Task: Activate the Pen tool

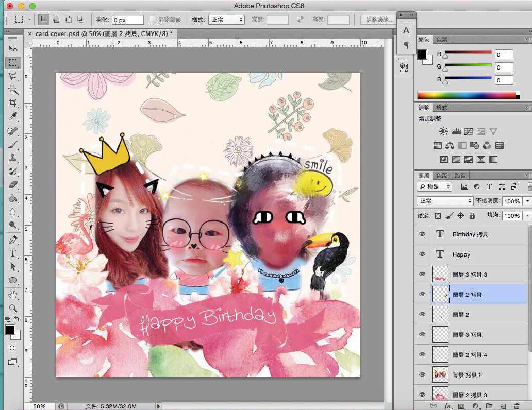Action: [x=13, y=240]
